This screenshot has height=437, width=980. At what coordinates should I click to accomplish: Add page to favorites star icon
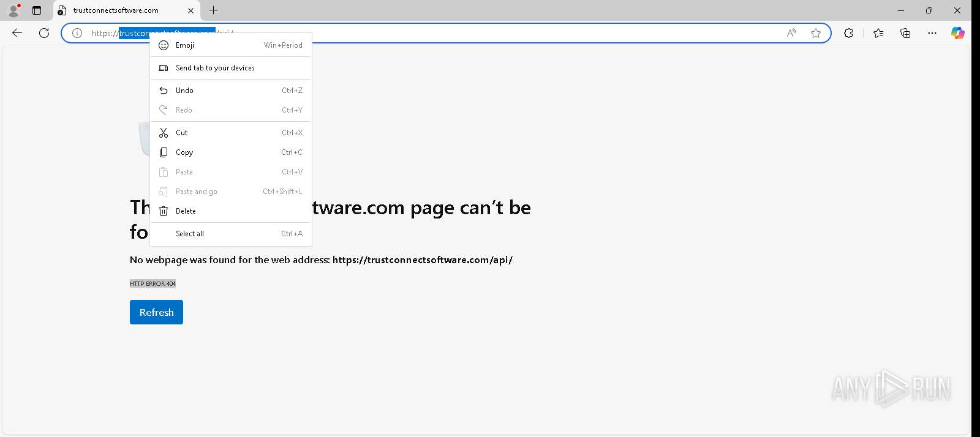[816, 33]
